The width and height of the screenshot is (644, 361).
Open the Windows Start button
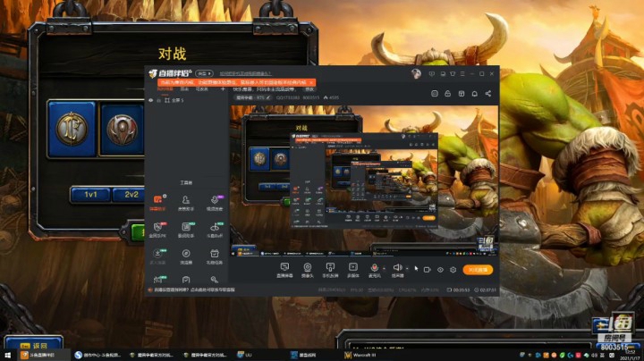(x=8, y=355)
